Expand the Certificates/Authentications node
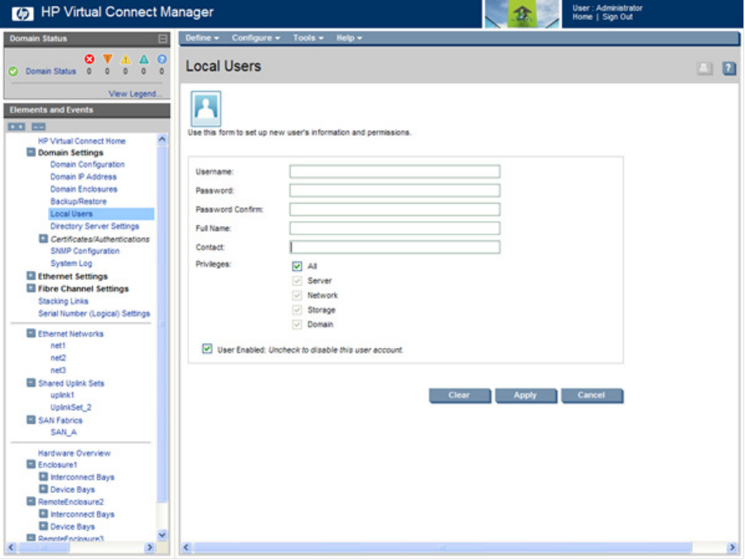The height and width of the screenshot is (560, 745). [x=43, y=239]
